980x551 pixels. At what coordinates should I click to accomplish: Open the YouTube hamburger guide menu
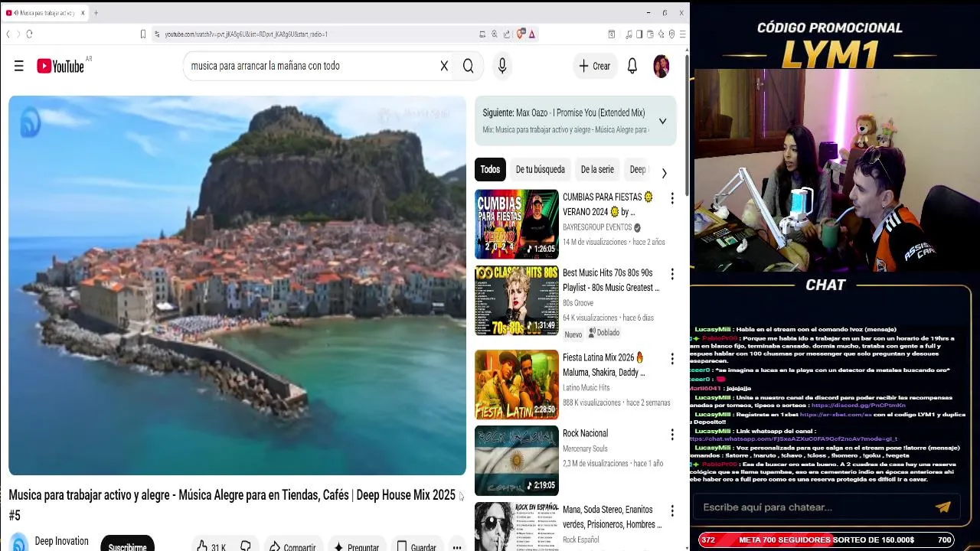pos(19,66)
